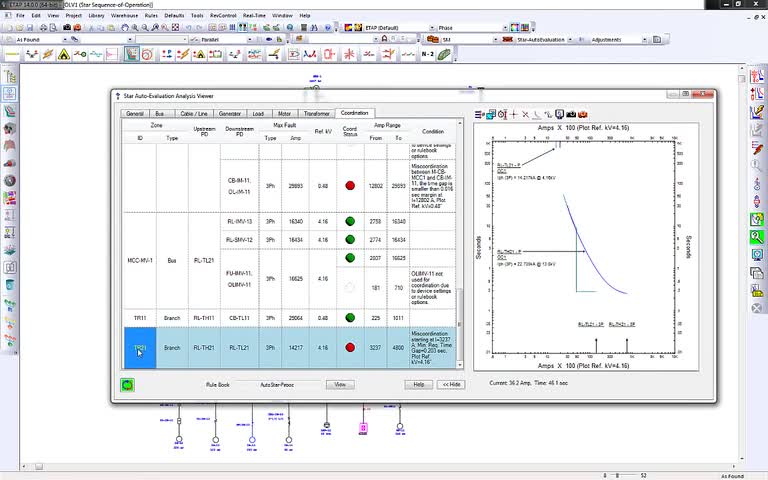Click the green status indicator for RL-IMV-13
Image resolution: width=768 pixels, height=480 pixels.
point(350,221)
